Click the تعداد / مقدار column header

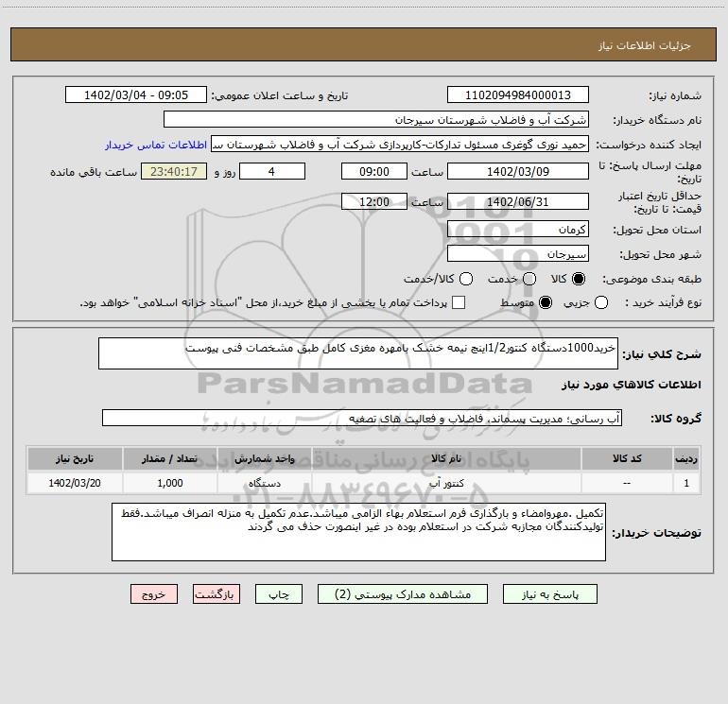(x=169, y=458)
